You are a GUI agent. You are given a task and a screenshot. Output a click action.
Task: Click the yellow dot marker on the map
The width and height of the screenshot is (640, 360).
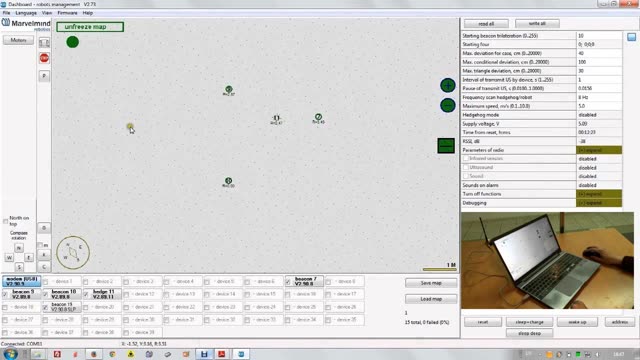pos(129,127)
